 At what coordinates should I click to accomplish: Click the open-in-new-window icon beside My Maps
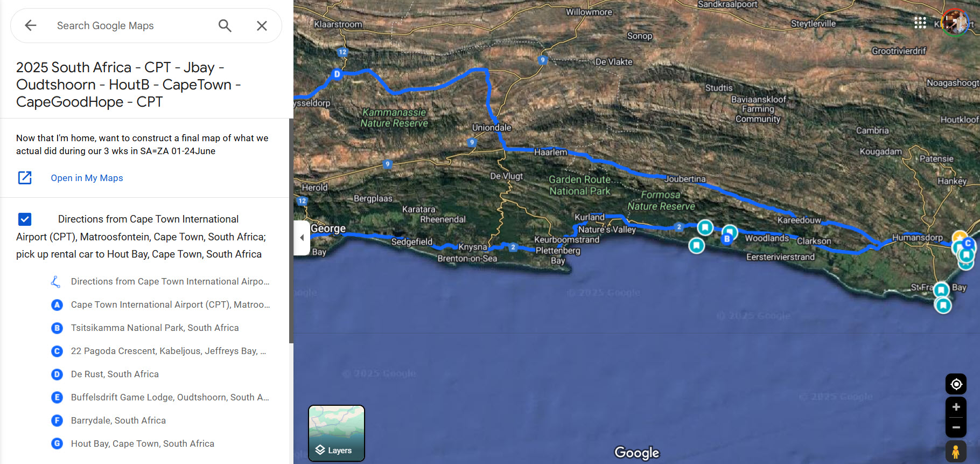click(25, 178)
